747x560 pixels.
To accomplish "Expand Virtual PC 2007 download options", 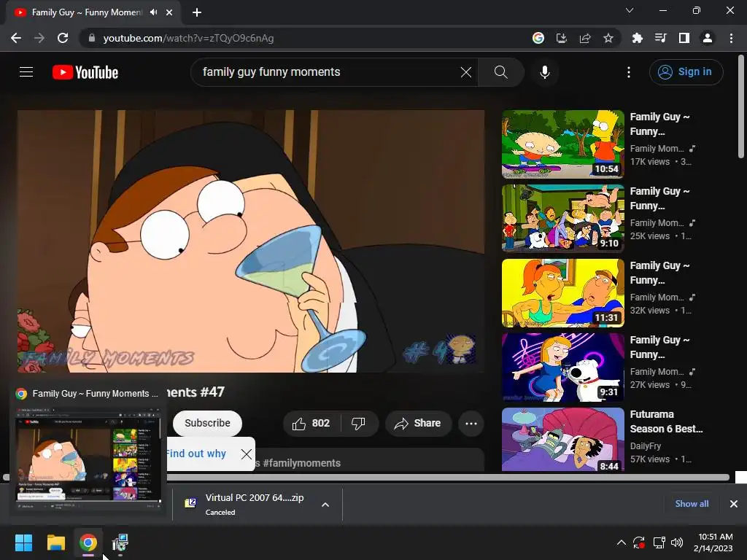I will click(x=325, y=505).
